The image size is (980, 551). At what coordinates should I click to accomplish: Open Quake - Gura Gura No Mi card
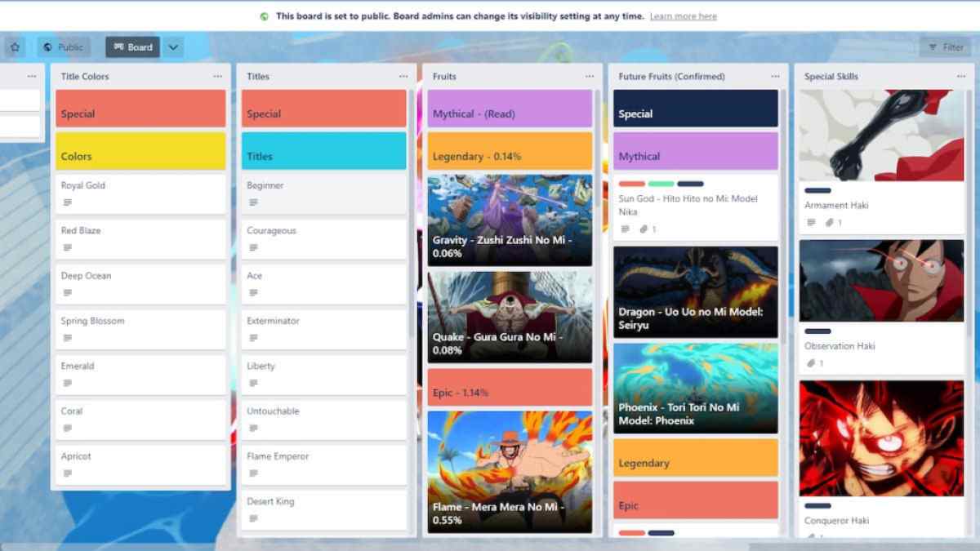pyautogui.click(x=510, y=318)
